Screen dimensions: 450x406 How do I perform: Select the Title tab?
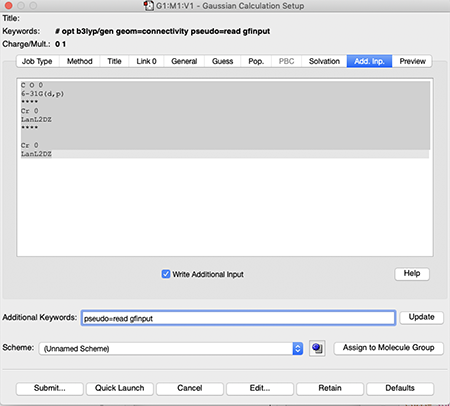pyautogui.click(x=114, y=61)
